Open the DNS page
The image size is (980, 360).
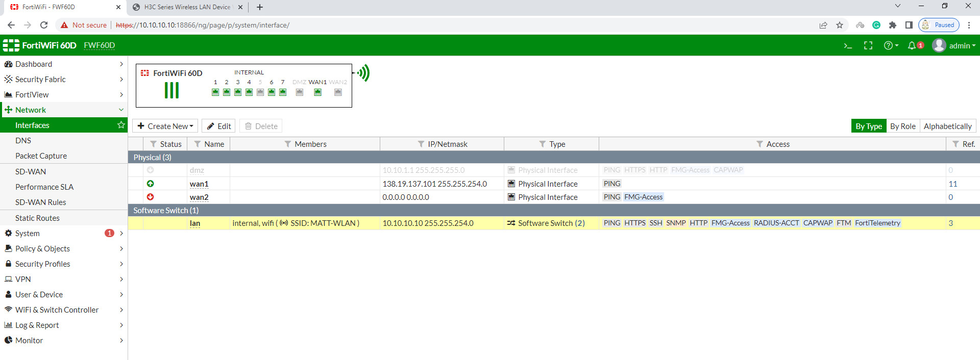(64, 140)
